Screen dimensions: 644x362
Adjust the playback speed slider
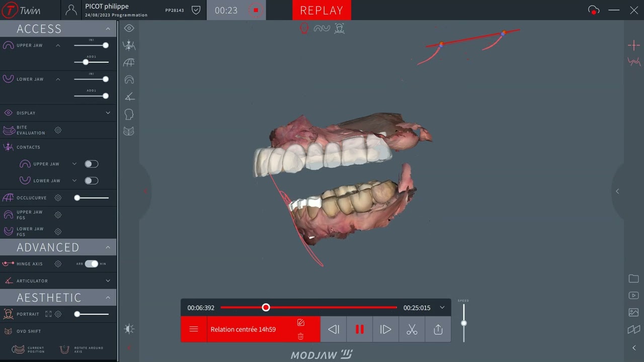tap(464, 323)
